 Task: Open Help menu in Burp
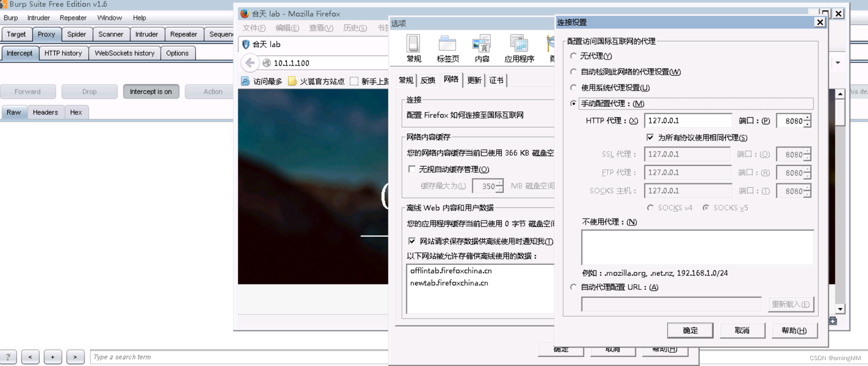coord(139,18)
